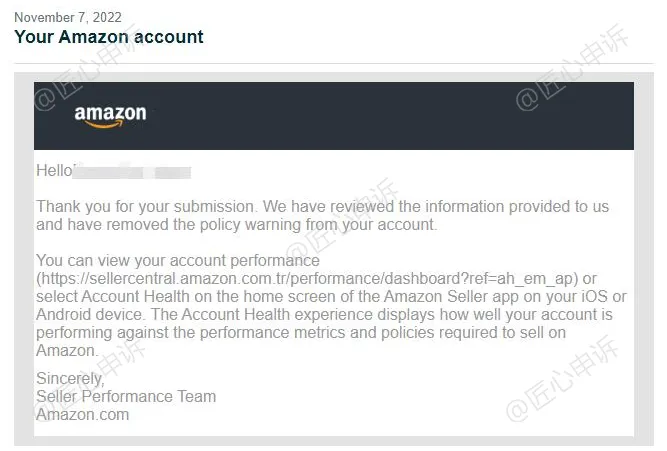Click the 'Android device' text line
The width and height of the screenshot is (667, 451).
tap(324, 315)
